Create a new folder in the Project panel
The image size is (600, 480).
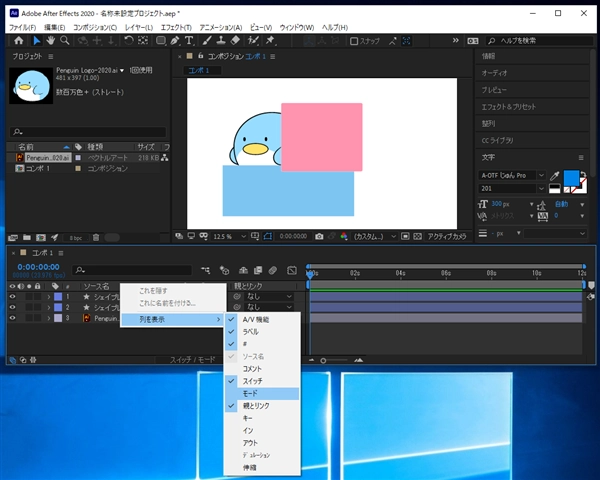pyautogui.click(x=27, y=238)
